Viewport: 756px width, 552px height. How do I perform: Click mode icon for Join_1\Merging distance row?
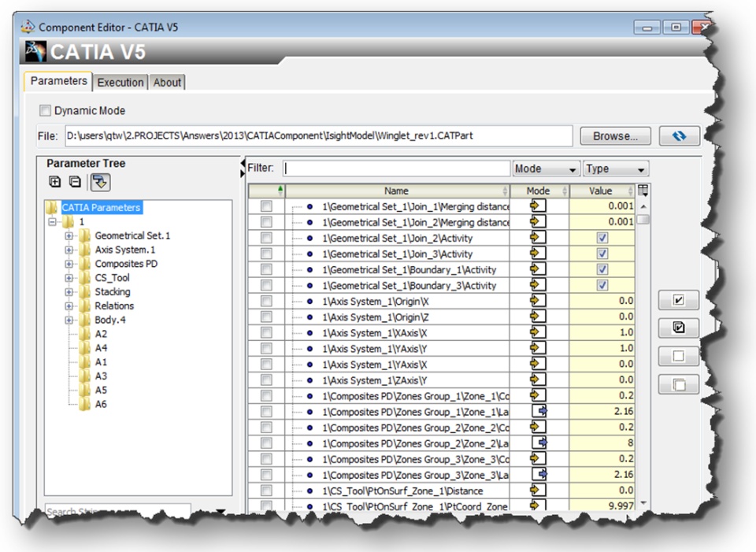[x=538, y=206]
